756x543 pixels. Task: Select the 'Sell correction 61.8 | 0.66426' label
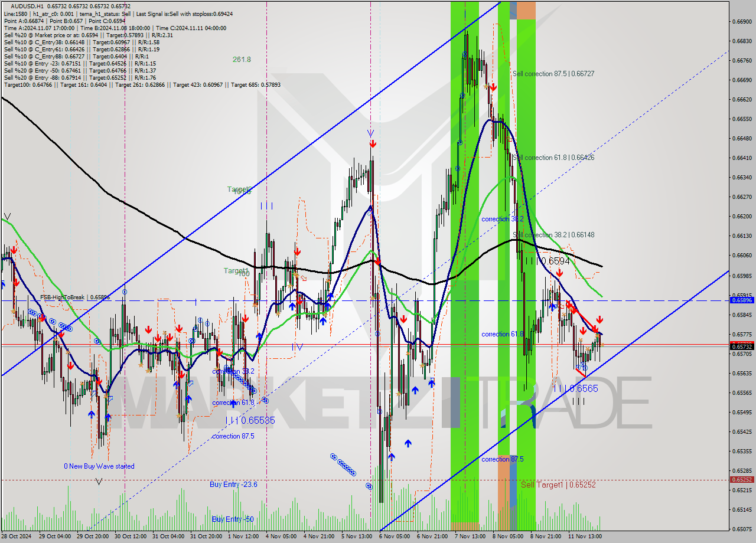553,158
